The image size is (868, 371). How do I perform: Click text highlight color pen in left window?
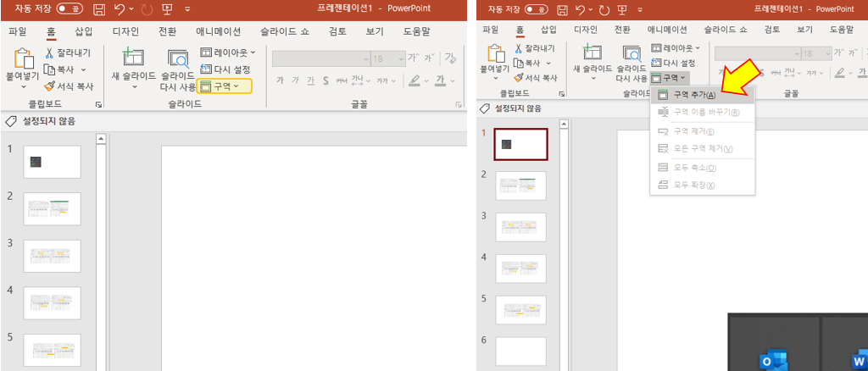pyautogui.click(x=415, y=80)
